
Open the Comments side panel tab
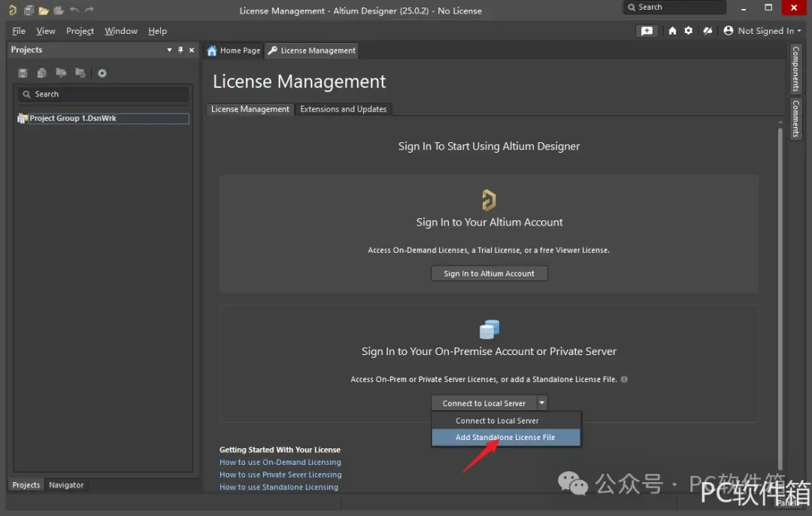(x=796, y=119)
